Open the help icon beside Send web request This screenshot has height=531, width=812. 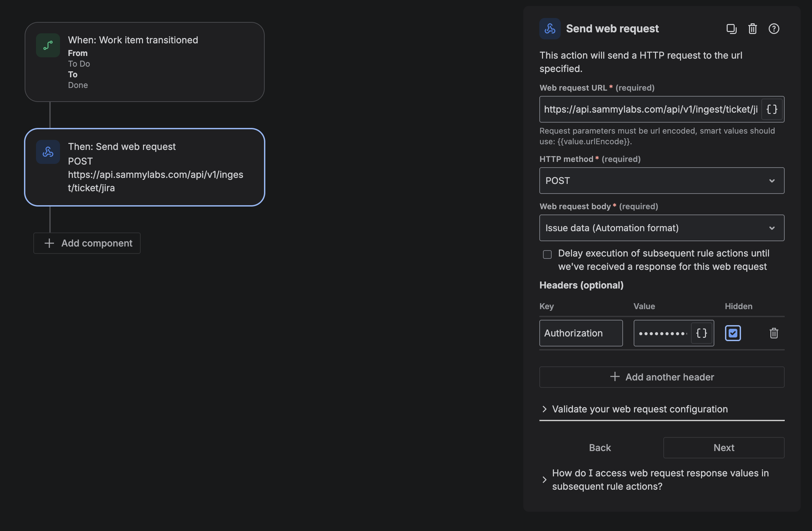coord(773,29)
